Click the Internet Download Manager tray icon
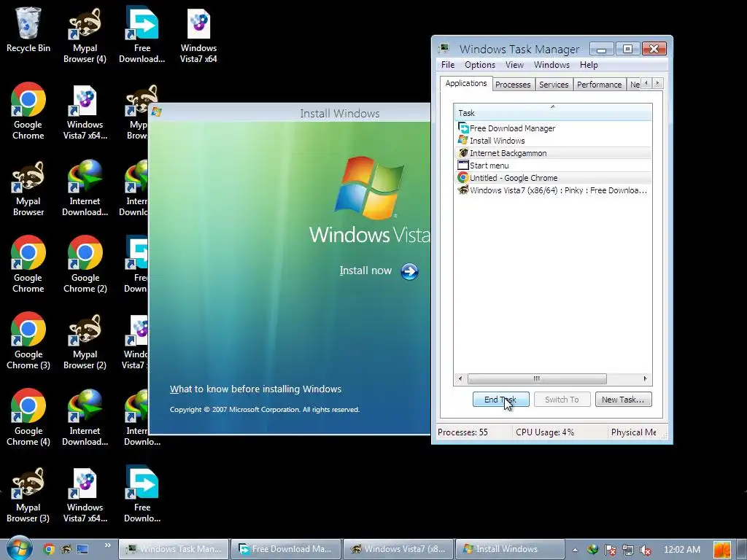The image size is (747, 560). point(592,550)
